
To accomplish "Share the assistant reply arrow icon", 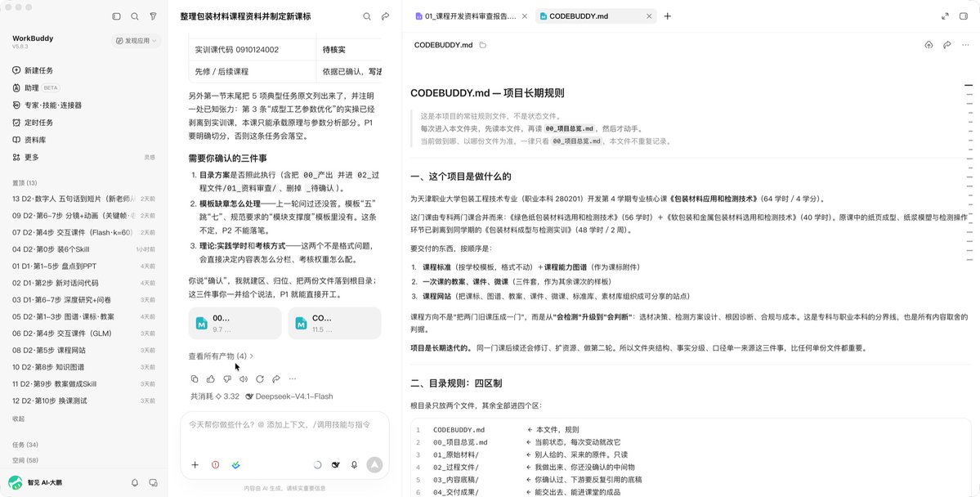I will point(275,378).
